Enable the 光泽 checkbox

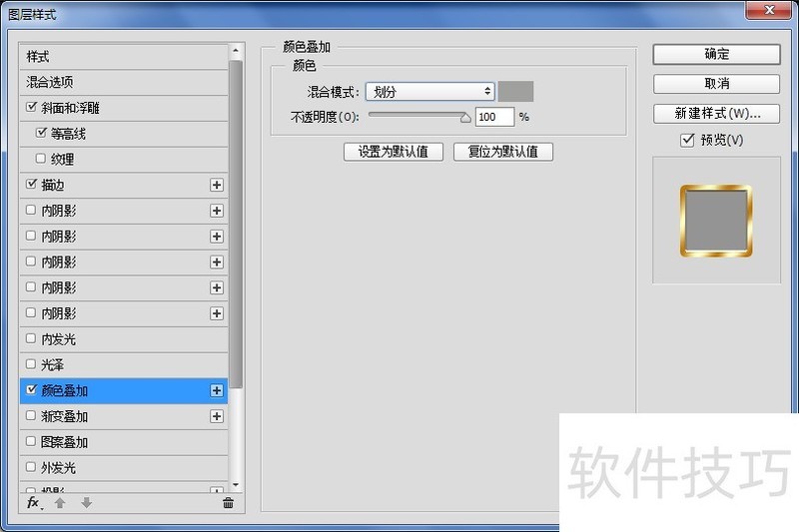pos(31,364)
